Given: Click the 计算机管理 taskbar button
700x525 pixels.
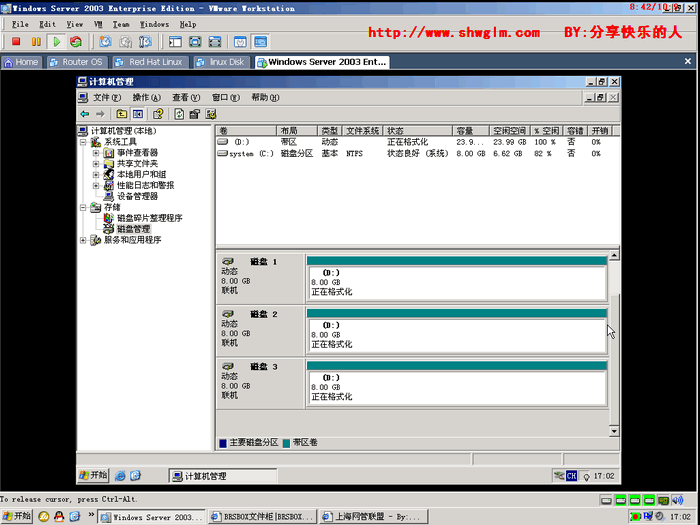Looking at the screenshot, I should click(223, 476).
